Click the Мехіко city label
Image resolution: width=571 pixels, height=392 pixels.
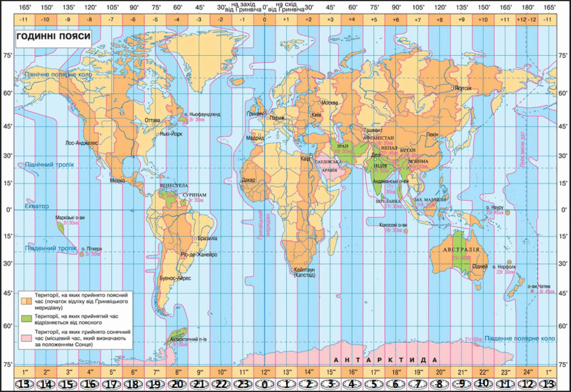(x=117, y=180)
